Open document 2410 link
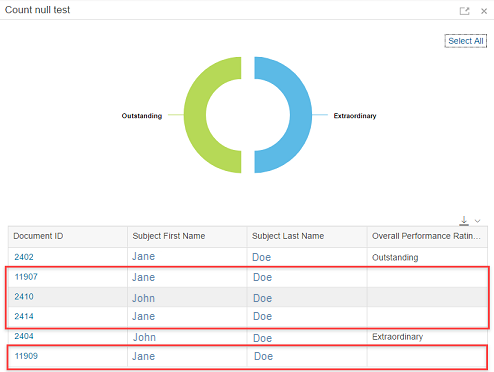494x372 pixels. (x=24, y=296)
